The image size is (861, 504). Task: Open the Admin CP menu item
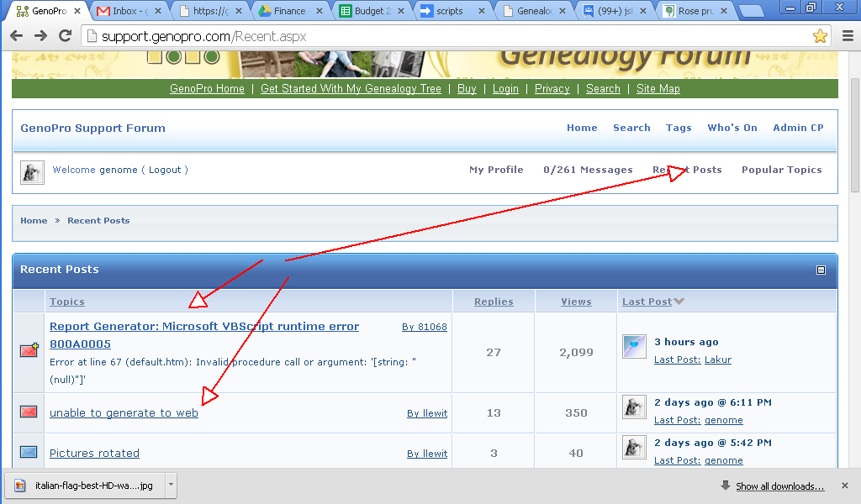798,127
